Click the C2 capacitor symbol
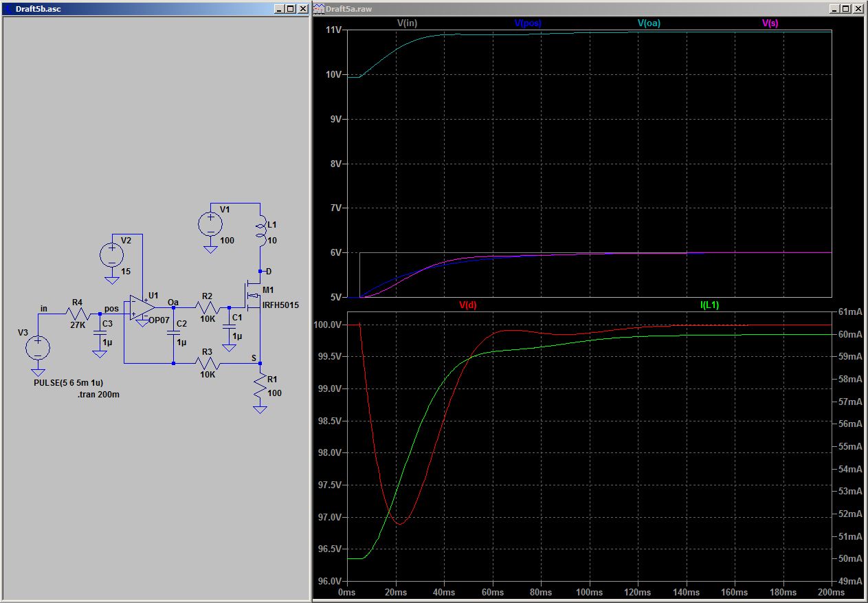The image size is (868, 603). [x=173, y=331]
